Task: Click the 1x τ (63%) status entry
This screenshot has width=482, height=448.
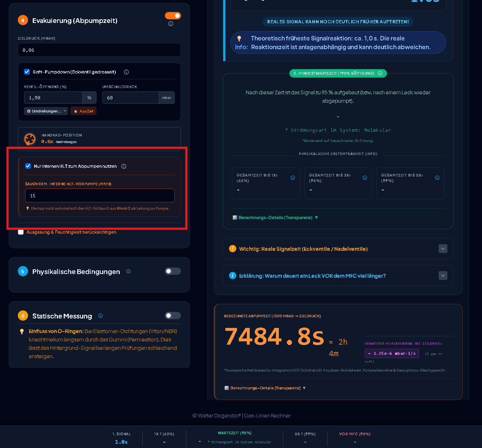Action: (x=164, y=438)
